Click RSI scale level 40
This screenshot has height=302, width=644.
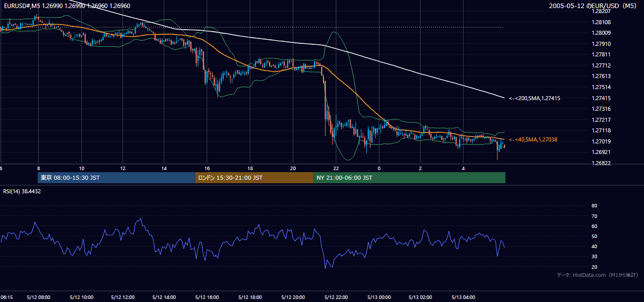594,246
